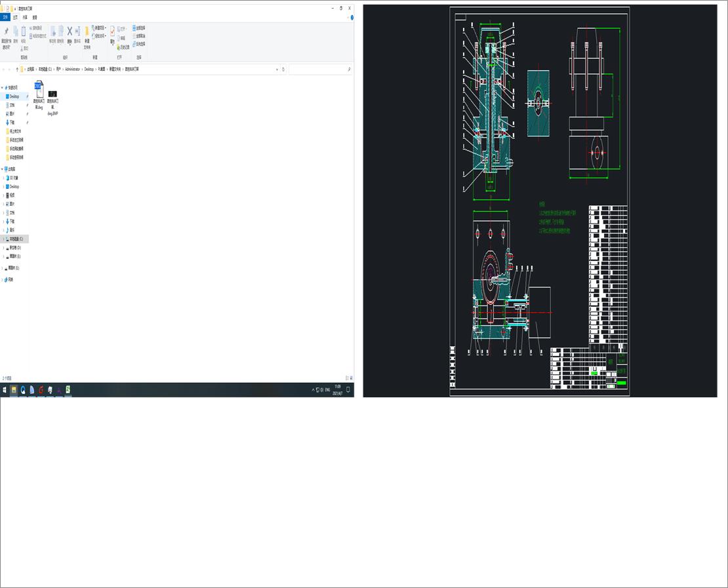This screenshot has height=588, width=728.
Task: Open the Explorer help question mark icon
Action: coord(352,18)
